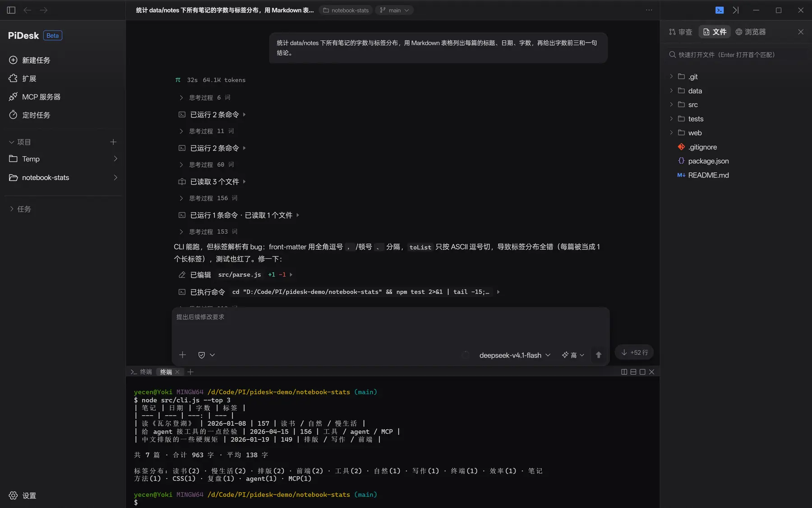The width and height of the screenshot is (812, 508).
Task: Expand the src folder
Action: 671,105
